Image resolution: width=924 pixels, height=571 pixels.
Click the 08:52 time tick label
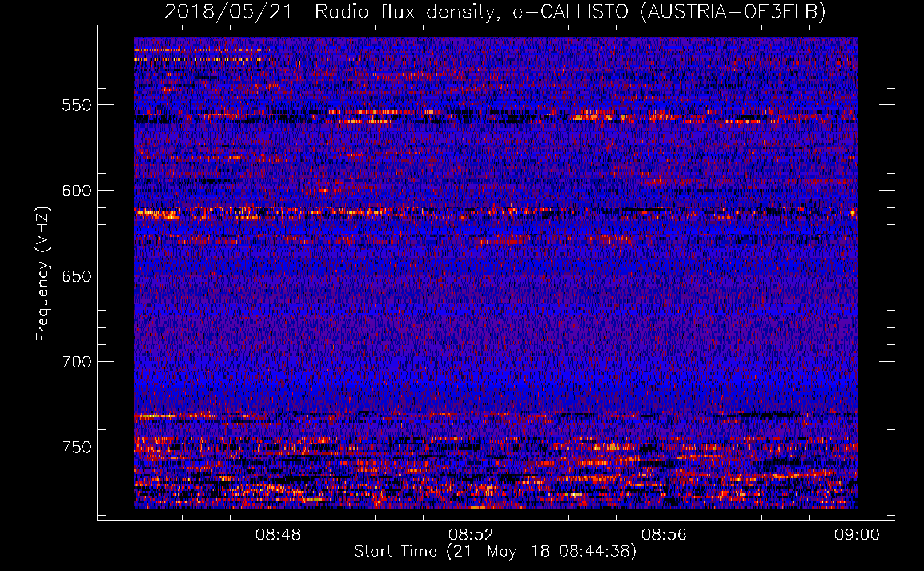[472, 535]
